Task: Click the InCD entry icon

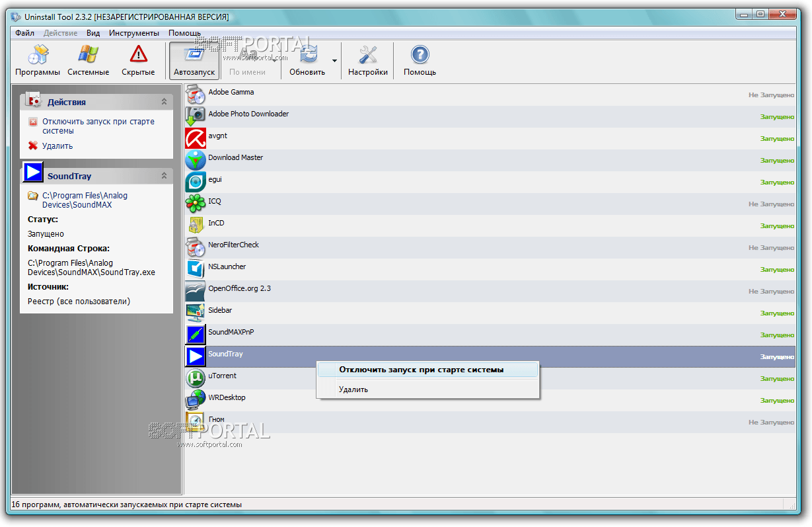Action: [196, 225]
